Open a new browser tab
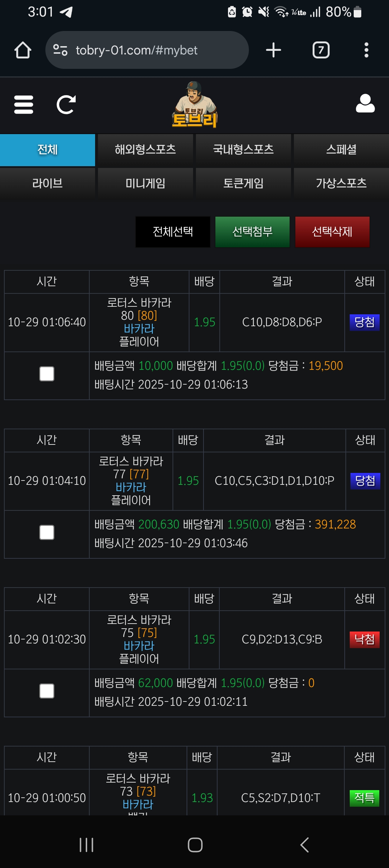This screenshot has height=868, width=389. click(x=273, y=50)
